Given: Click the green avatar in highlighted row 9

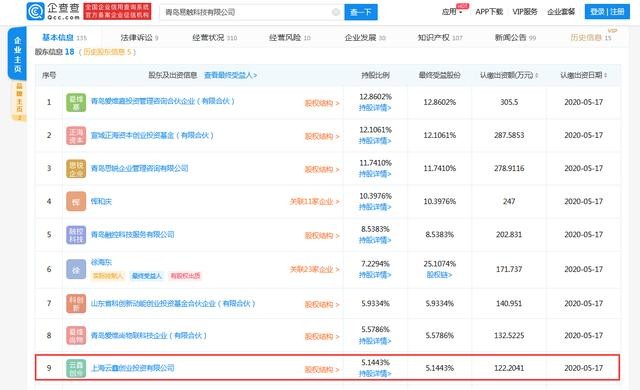Looking at the screenshot, I should 76,368.
